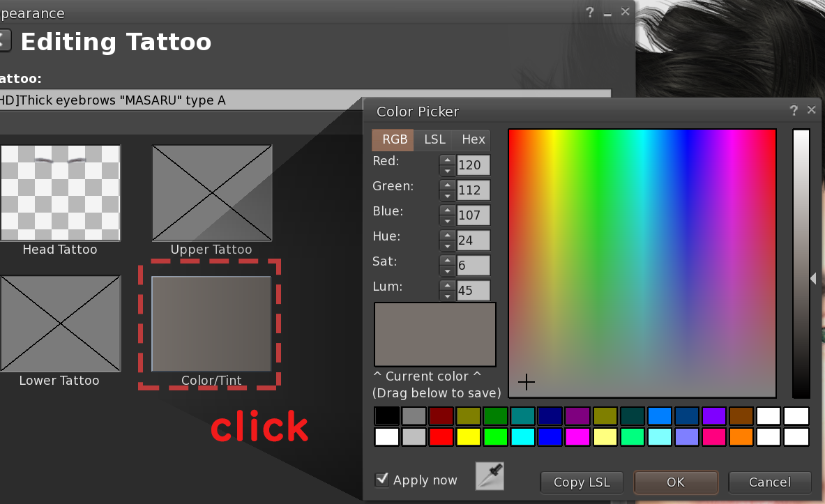Click the Copy LSL button
The width and height of the screenshot is (825, 504).
582,482
